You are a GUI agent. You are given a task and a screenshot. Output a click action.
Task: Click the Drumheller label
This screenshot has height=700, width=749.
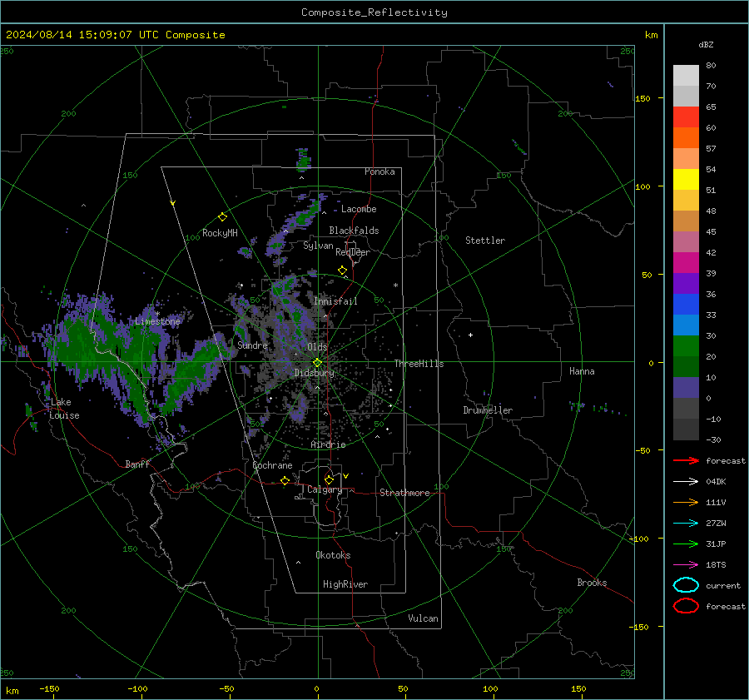(x=488, y=410)
